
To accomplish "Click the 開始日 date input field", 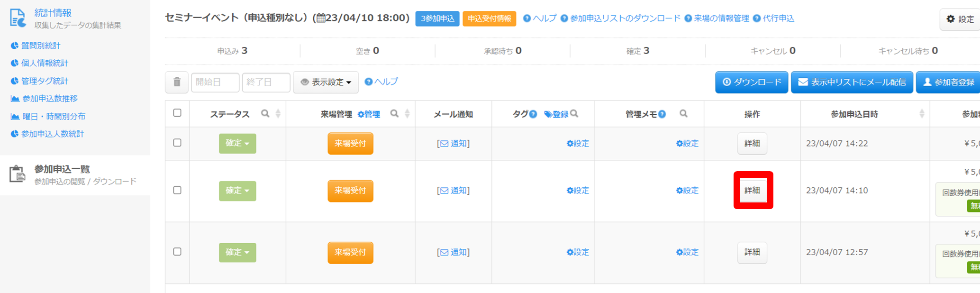I will 215,82.
